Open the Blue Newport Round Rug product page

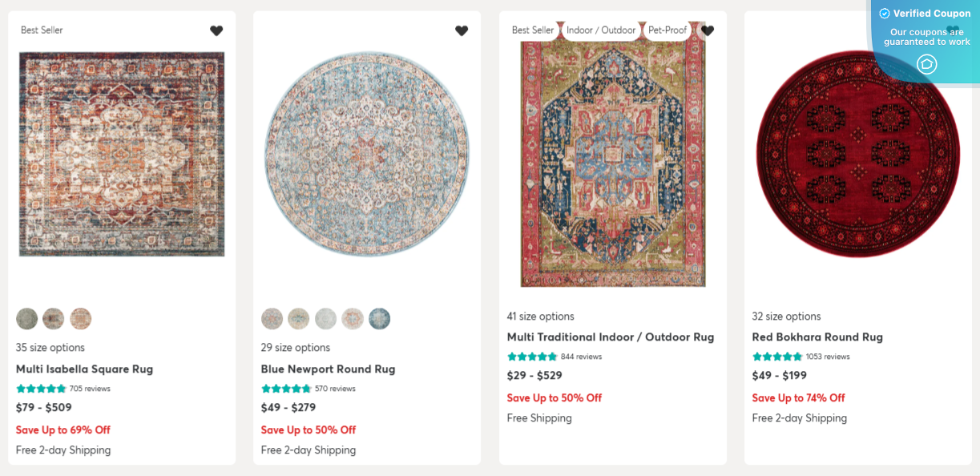pyautogui.click(x=328, y=369)
